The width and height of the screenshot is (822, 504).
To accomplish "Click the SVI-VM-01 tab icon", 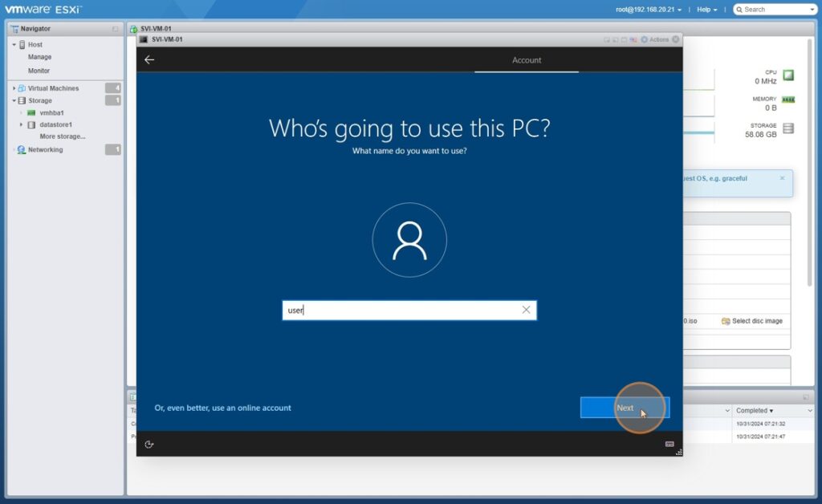I will pos(134,29).
